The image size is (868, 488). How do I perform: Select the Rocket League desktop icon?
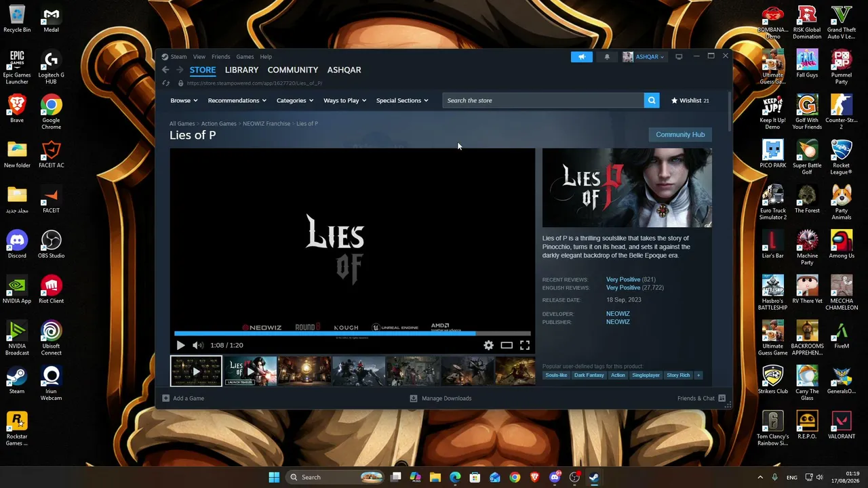point(842,157)
